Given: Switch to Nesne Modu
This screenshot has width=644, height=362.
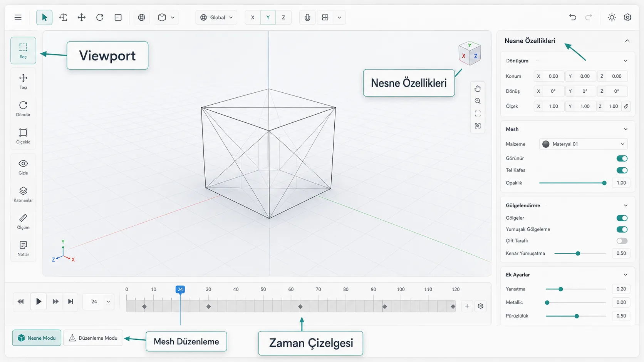Looking at the screenshot, I should click(x=37, y=338).
